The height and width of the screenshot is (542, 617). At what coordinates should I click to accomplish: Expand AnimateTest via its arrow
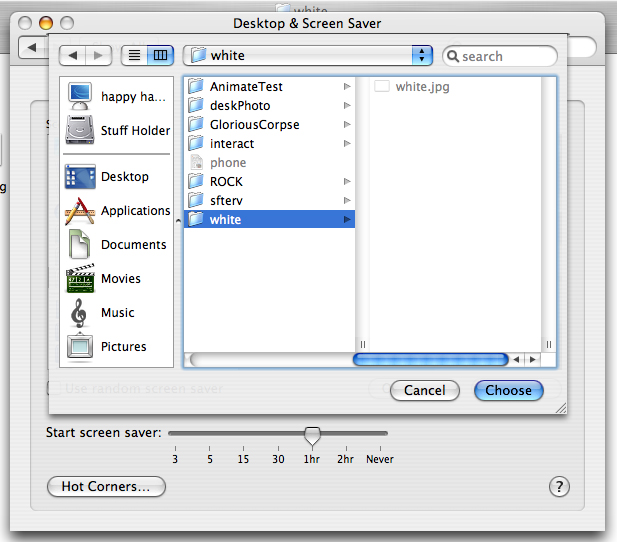pos(347,86)
